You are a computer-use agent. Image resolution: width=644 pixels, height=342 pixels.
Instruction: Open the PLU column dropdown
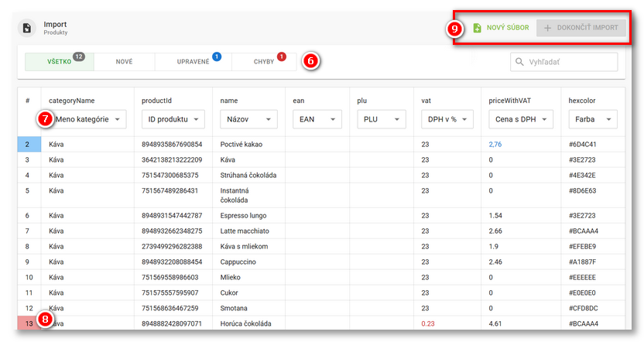pos(382,119)
